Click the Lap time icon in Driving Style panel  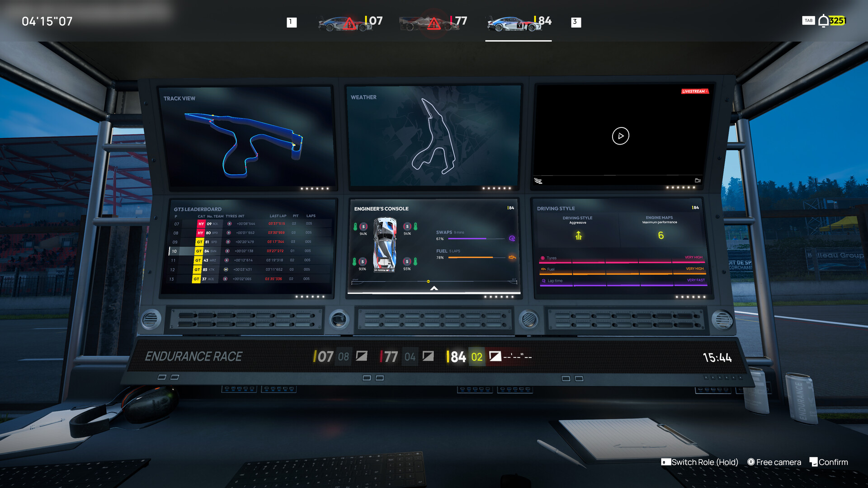pos(542,280)
